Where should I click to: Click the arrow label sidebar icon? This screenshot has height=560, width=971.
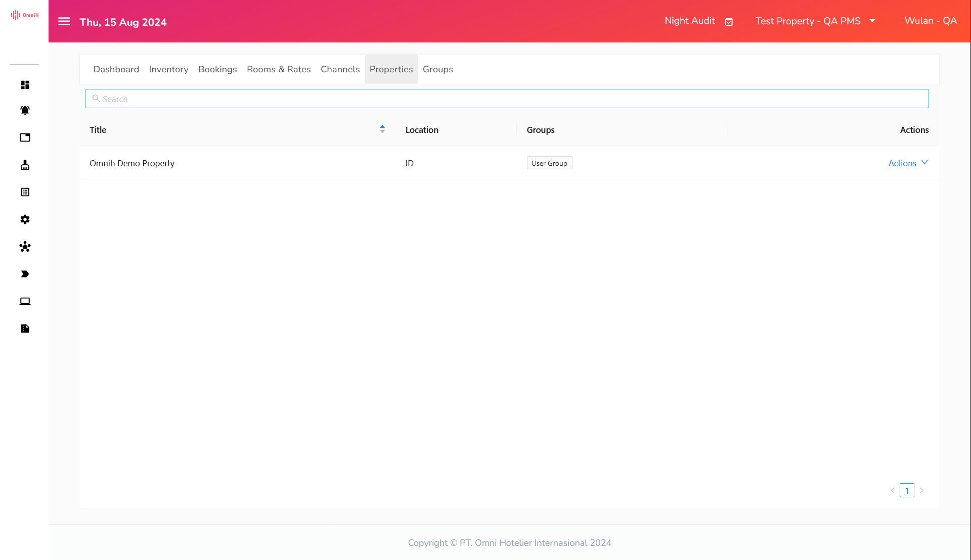coord(25,274)
